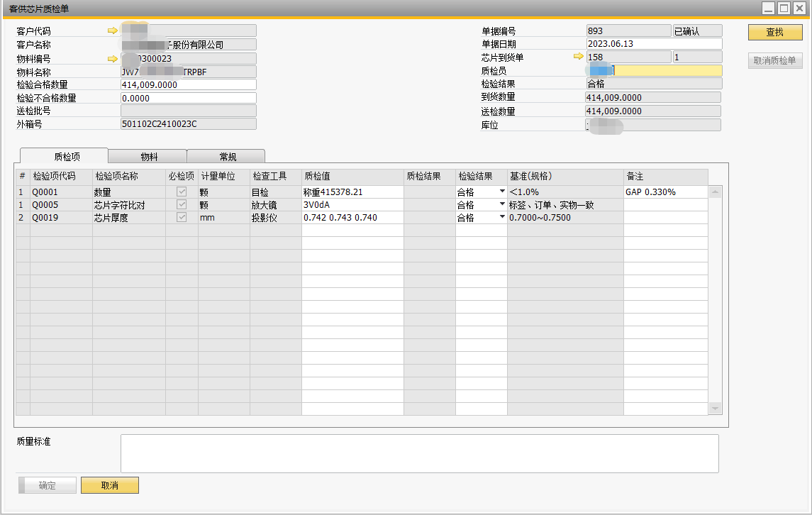Click the 查找 button
The image size is (812, 515).
click(774, 32)
